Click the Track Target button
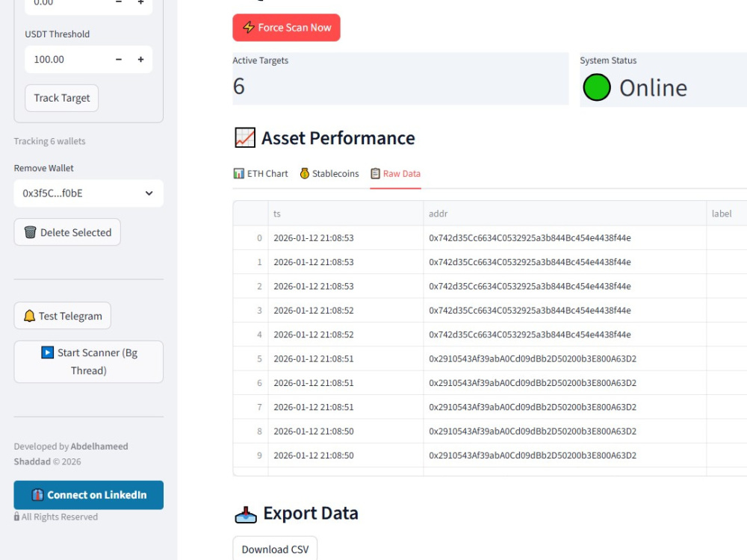Image resolution: width=747 pixels, height=560 pixels. coord(61,98)
